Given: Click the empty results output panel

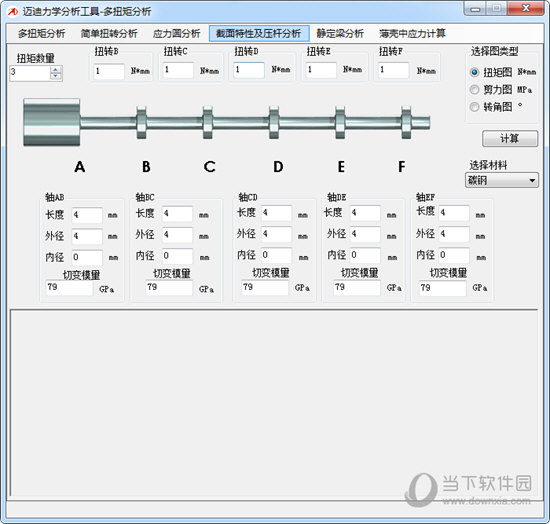Looking at the screenshot, I should coord(274,403).
